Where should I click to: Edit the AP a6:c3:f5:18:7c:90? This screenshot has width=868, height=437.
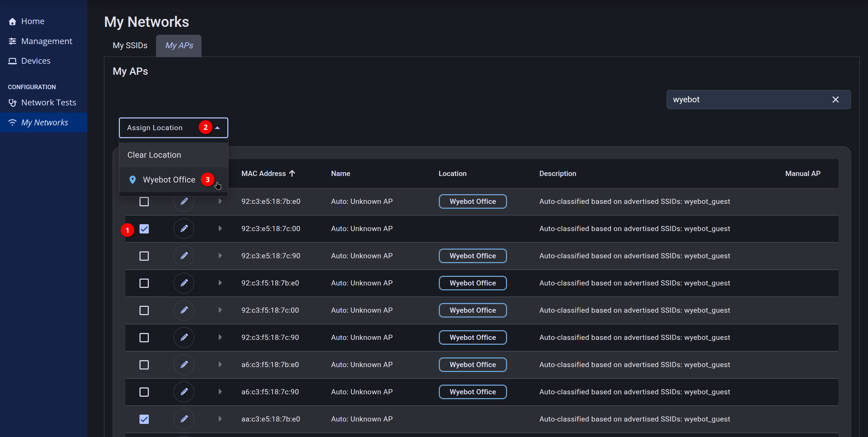click(184, 392)
